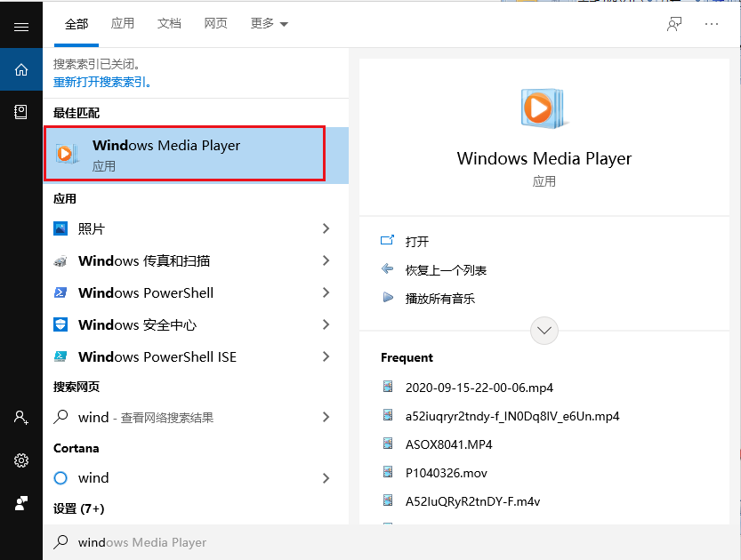Screen dimensions: 741x560
Task: Open frequent file a52iuqryr2tndy-f_IN0Dq8IV_e6Un.mp4
Action: click(x=512, y=416)
